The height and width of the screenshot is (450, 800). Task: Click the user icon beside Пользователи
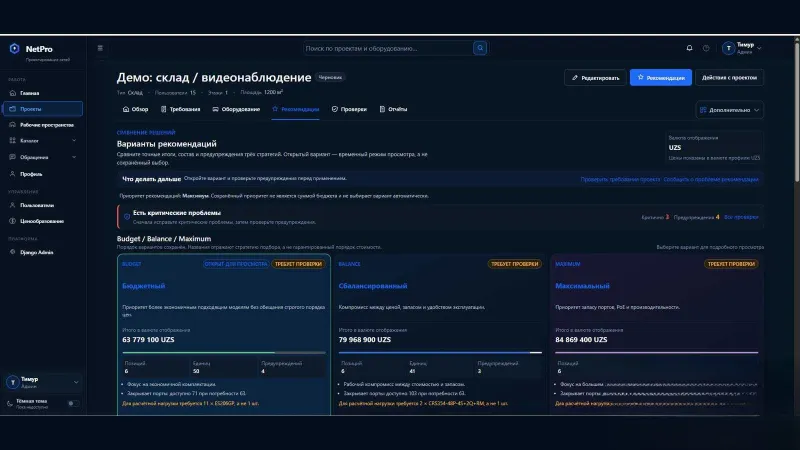pyautogui.click(x=13, y=205)
